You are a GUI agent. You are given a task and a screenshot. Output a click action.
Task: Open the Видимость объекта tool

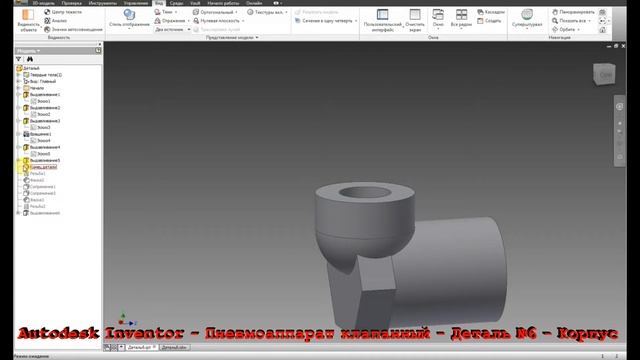(28, 20)
